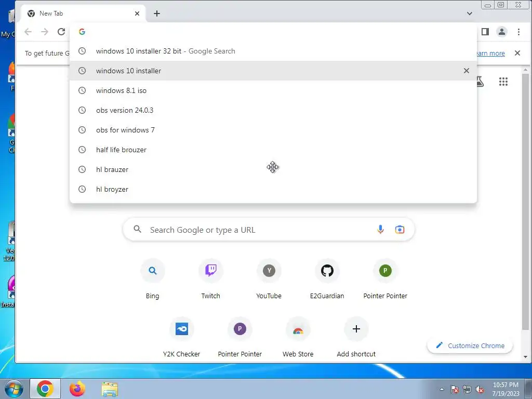Select 'windows 10 installer' suggestion

(x=273, y=71)
